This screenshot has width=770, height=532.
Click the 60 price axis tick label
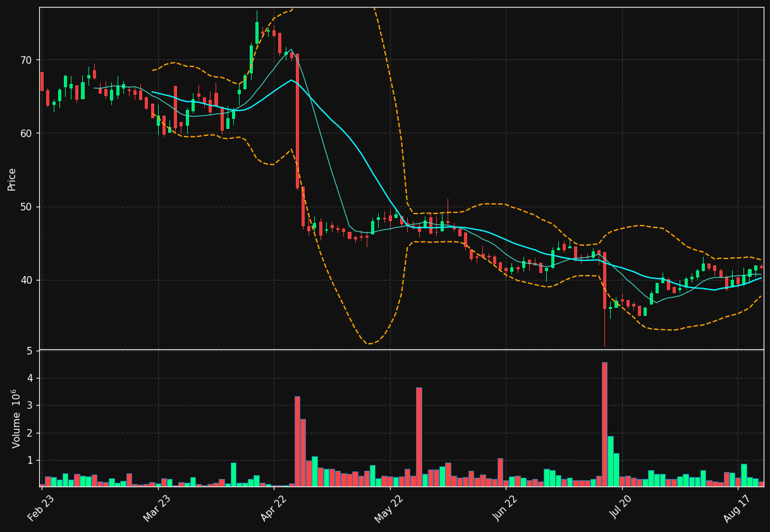[26, 133]
